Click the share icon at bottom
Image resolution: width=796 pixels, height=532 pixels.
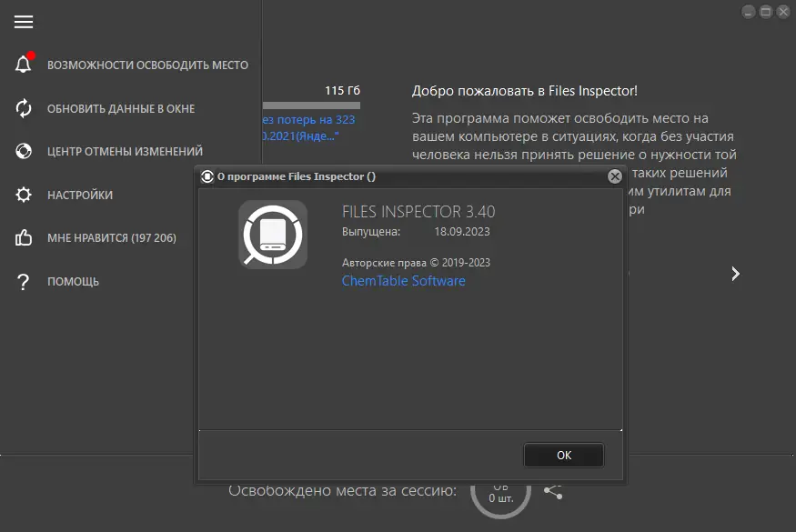pos(553,491)
